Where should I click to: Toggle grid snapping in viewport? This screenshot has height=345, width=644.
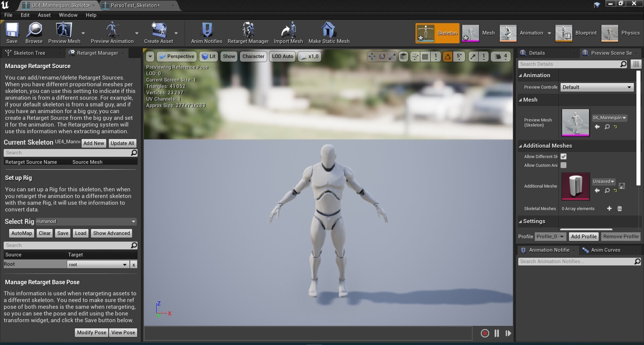pyautogui.click(x=425, y=56)
